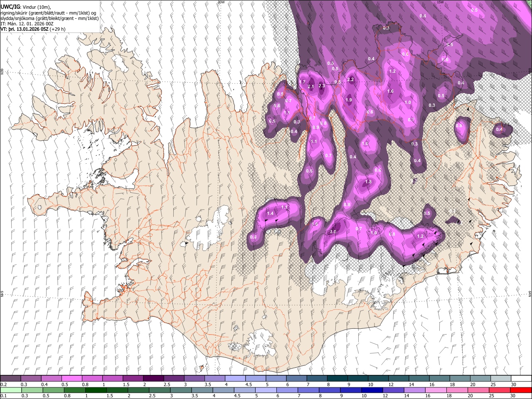Viewport: 532px width, 399px height.
Task: Click the '1.4' snowfall value on map
Action: (x=270, y=213)
